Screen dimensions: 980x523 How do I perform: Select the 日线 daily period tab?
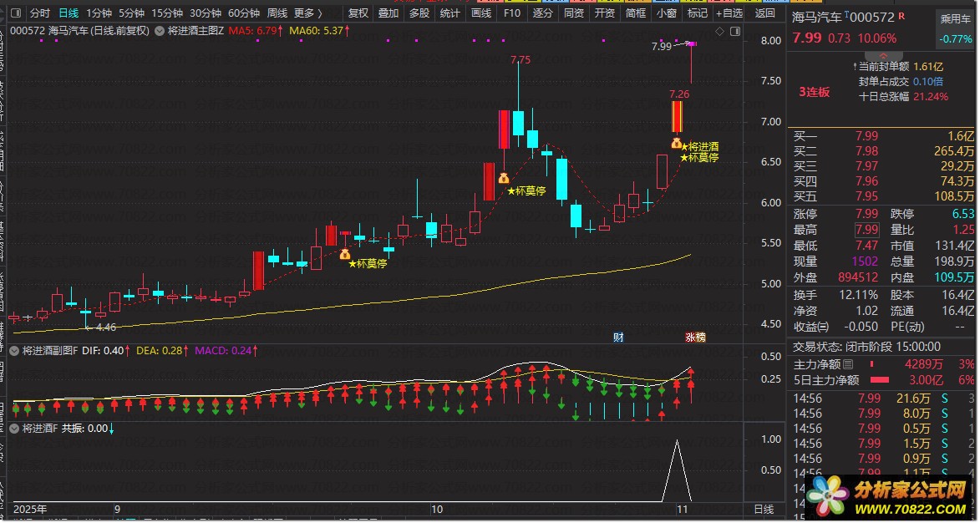pos(69,13)
